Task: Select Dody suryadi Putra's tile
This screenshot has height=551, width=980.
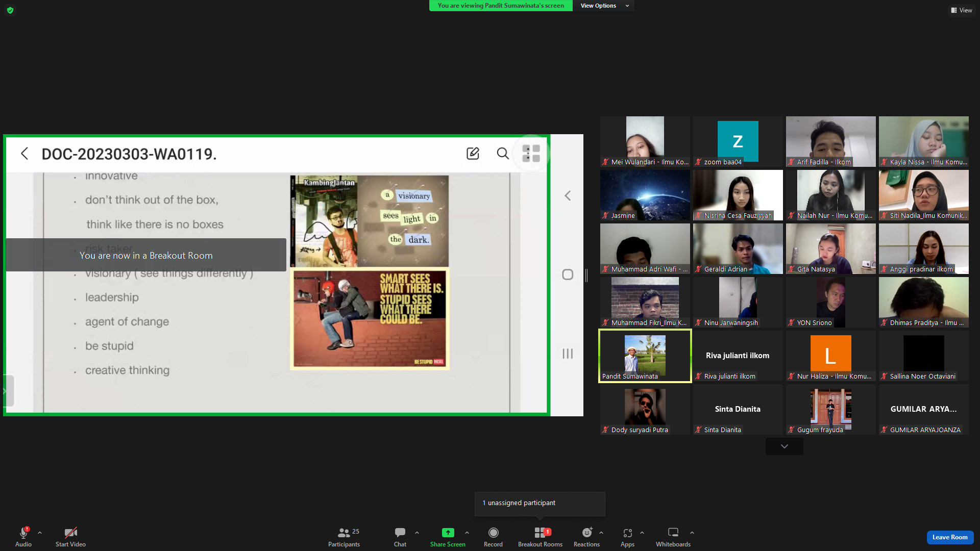Action: 645,410
